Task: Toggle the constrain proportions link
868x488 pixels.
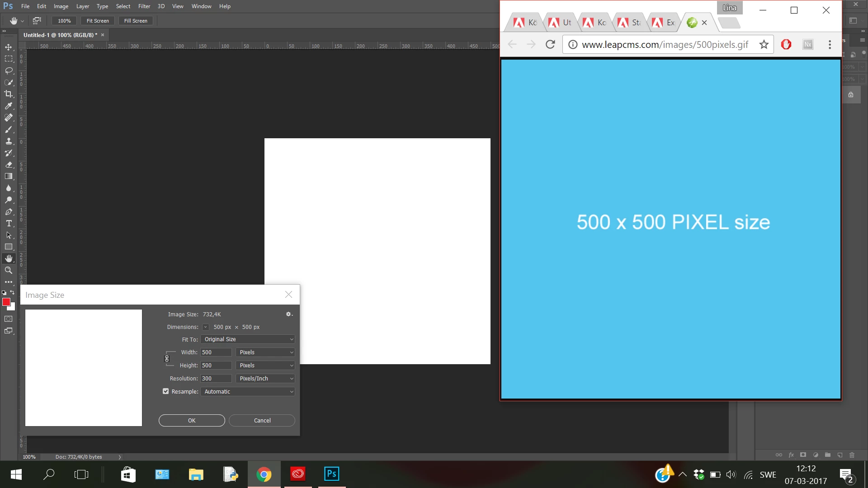Action: point(167,359)
